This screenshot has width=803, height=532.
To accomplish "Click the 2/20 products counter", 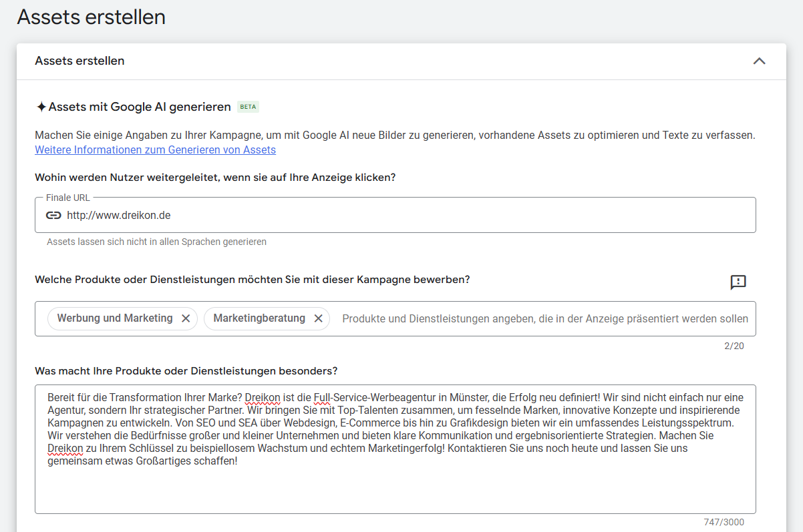I will pyautogui.click(x=734, y=346).
